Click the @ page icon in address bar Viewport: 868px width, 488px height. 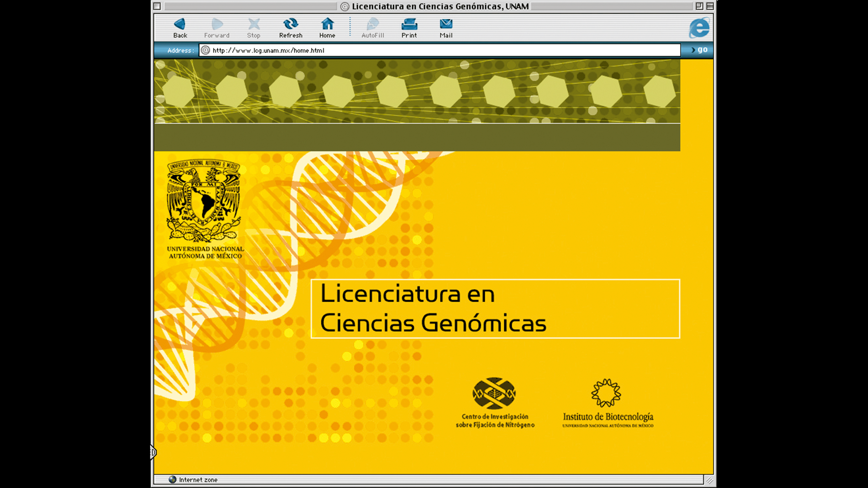tap(205, 50)
